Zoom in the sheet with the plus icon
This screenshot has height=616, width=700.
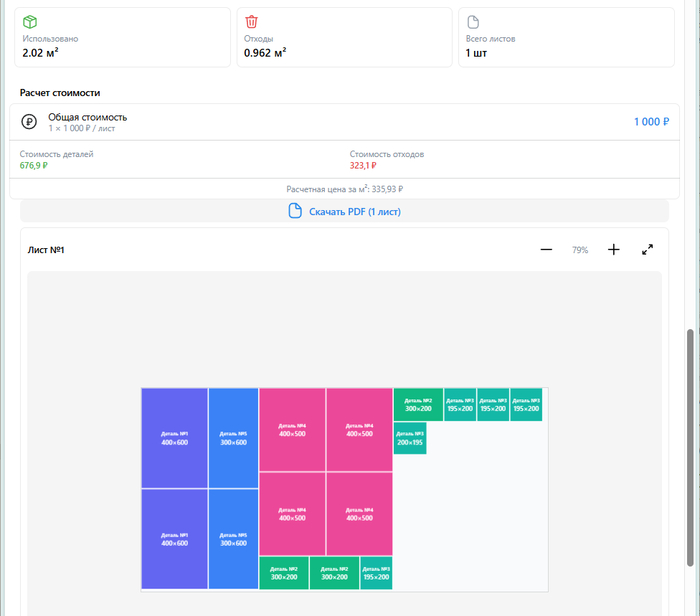[x=614, y=250]
